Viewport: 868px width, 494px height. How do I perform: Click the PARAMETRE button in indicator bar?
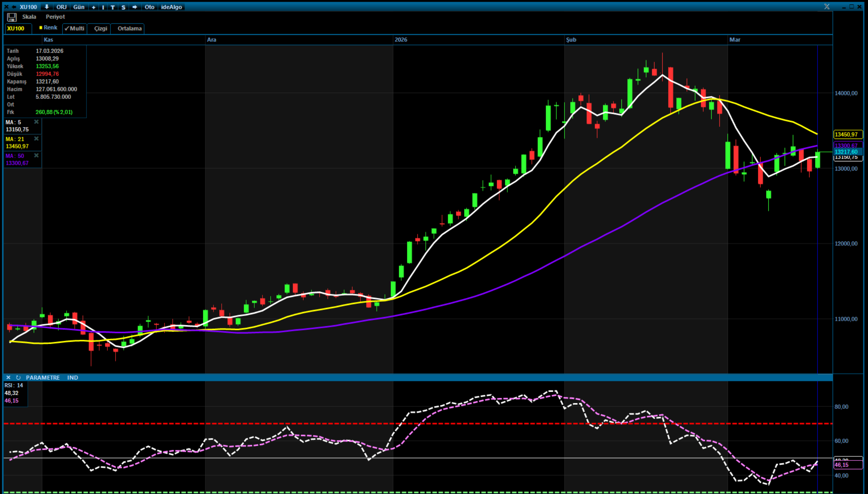click(42, 377)
